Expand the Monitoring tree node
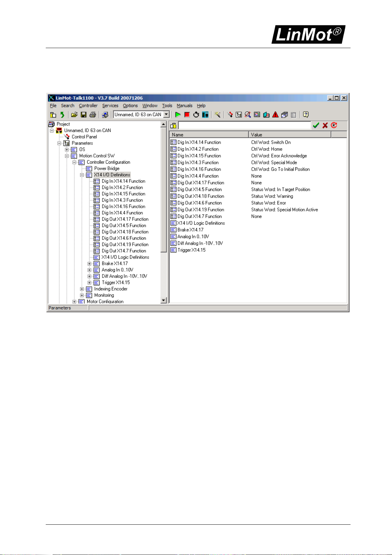The width and height of the screenshot is (392, 555). click(82, 295)
